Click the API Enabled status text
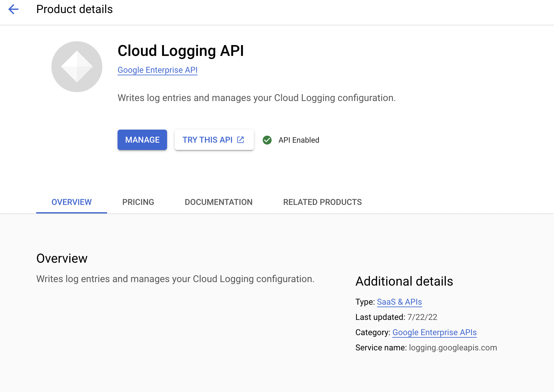 click(x=299, y=140)
